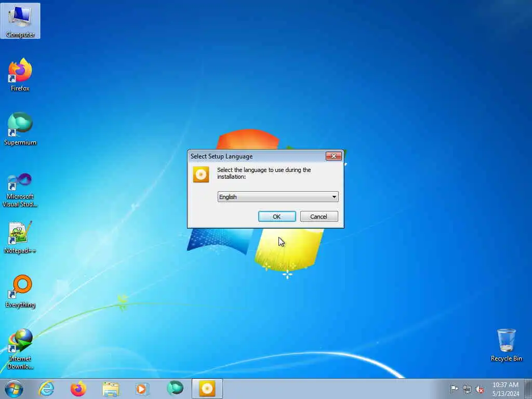Open Action Center flag in tray

point(454,389)
